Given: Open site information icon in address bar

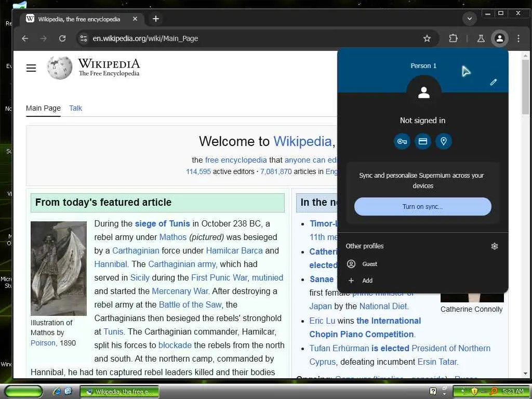Looking at the screenshot, I should click(84, 38).
